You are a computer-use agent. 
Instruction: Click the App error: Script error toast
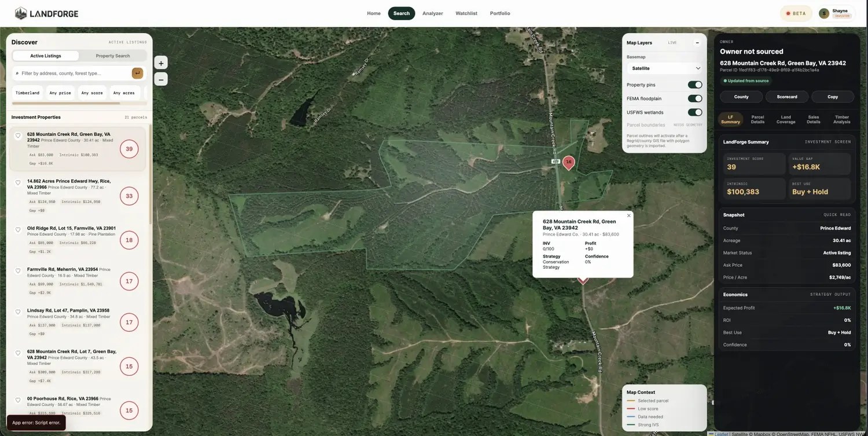click(x=36, y=423)
